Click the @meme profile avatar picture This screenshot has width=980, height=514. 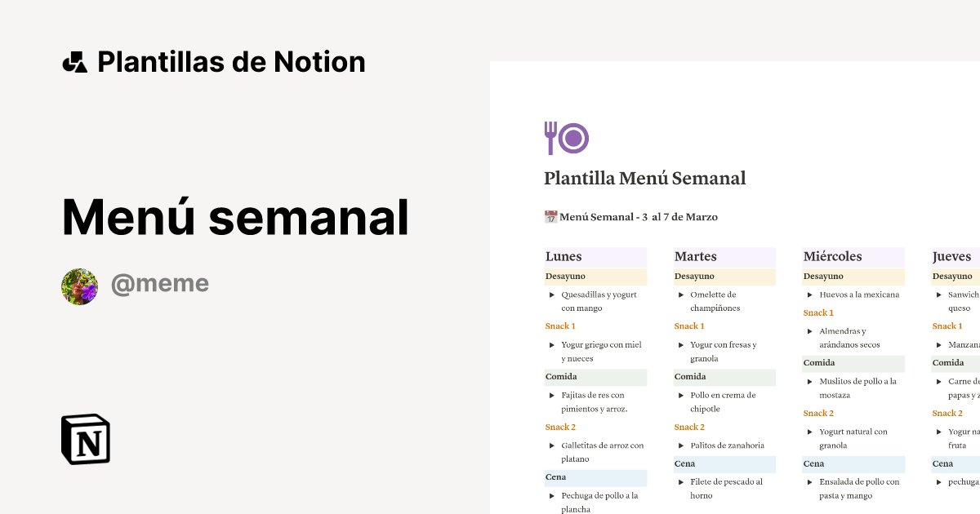[79, 286]
